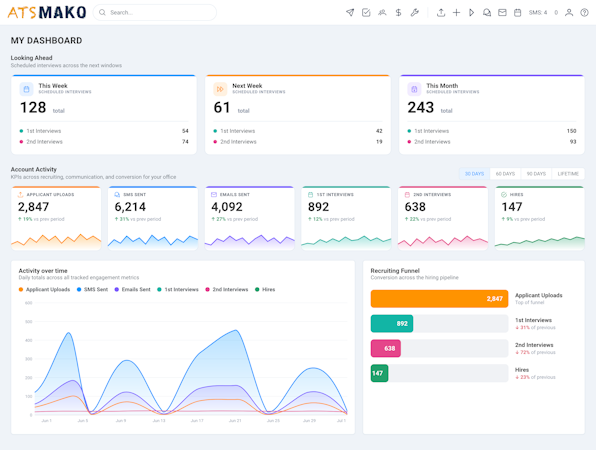Image resolution: width=596 pixels, height=450 pixels.
Task: Click the upload icon in header
Action: 441,13
